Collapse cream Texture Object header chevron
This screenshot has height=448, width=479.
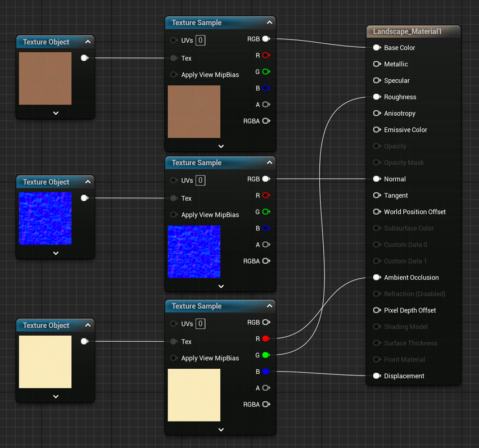tap(88, 325)
